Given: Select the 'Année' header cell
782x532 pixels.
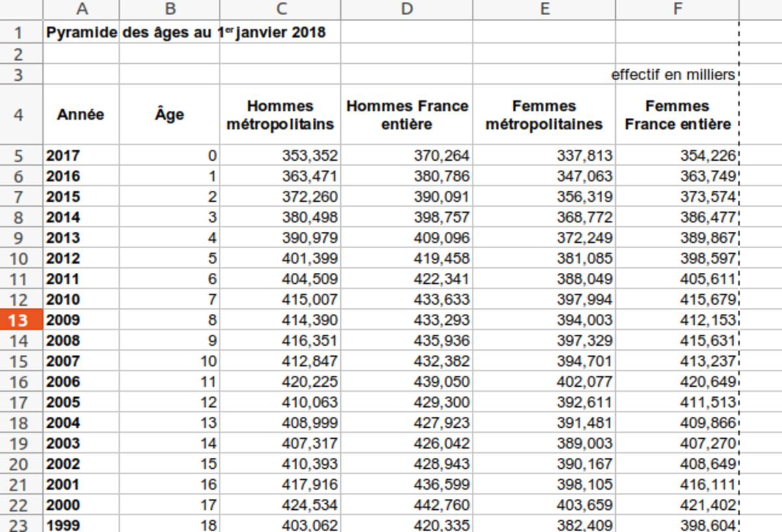Looking at the screenshot, I should [81, 115].
